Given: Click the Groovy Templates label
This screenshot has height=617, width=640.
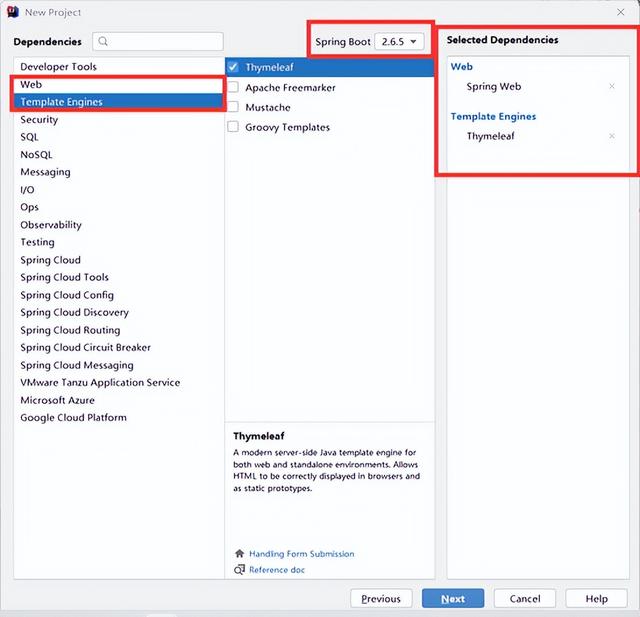Looking at the screenshot, I should pyautogui.click(x=287, y=127).
